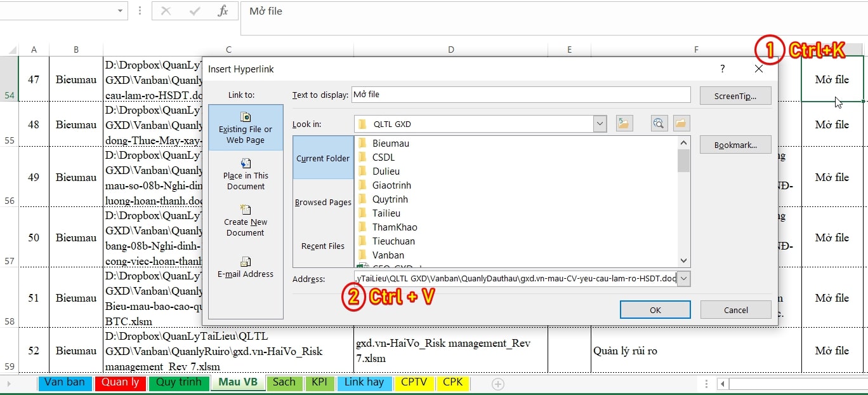Click the Text to display field

[520, 95]
